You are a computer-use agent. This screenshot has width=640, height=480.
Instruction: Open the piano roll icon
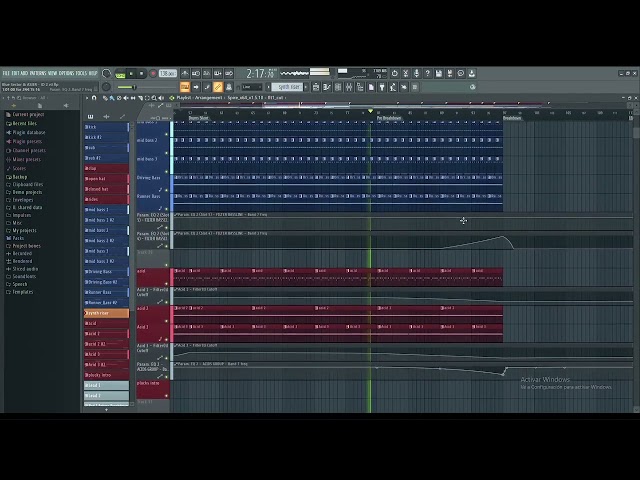327,87
